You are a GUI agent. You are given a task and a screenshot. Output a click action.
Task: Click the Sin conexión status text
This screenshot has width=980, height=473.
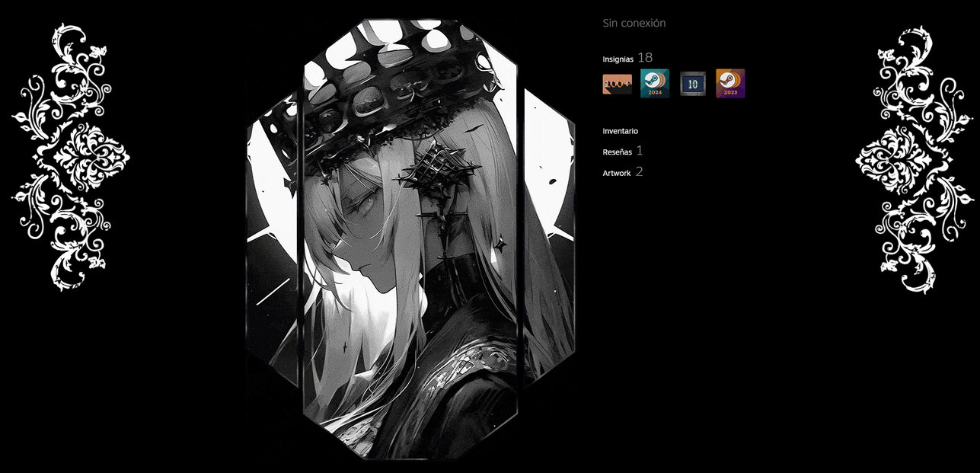click(x=634, y=23)
